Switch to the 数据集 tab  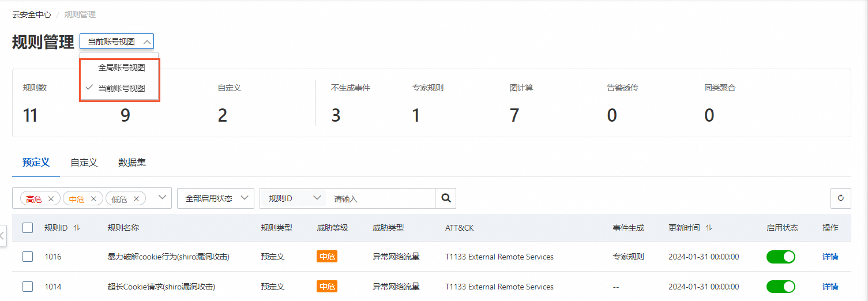pos(132,163)
